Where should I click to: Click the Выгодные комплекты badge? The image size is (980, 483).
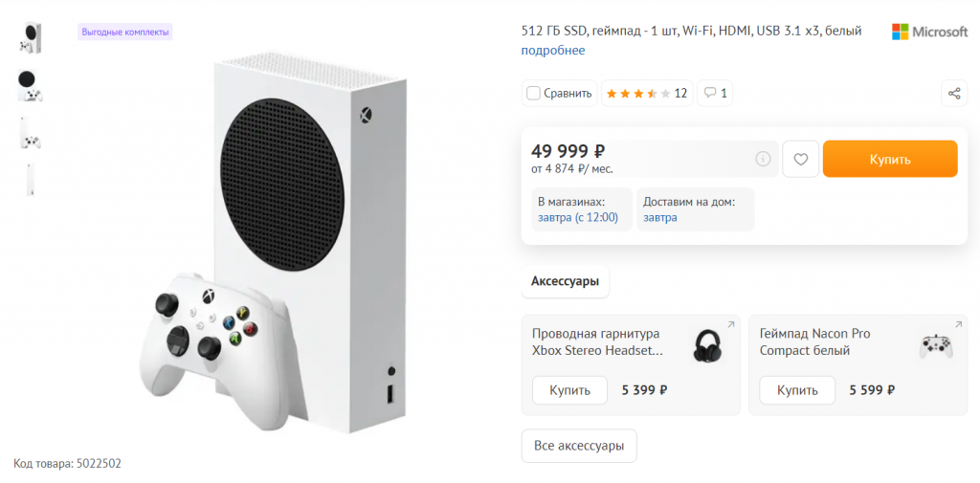(x=125, y=32)
